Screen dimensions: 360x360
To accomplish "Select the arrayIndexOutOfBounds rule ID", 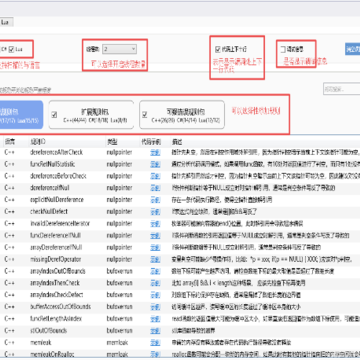I will coord(58,271).
